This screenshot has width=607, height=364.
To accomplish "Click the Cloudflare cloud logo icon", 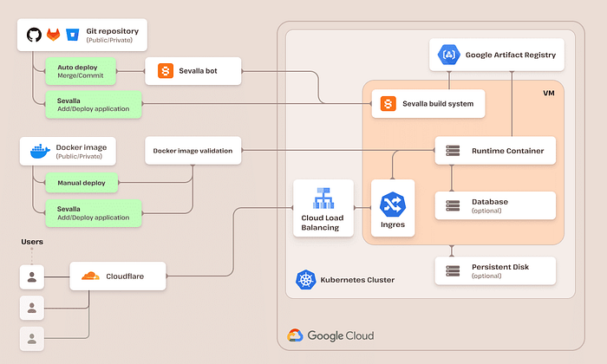I will (x=90, y=276).
